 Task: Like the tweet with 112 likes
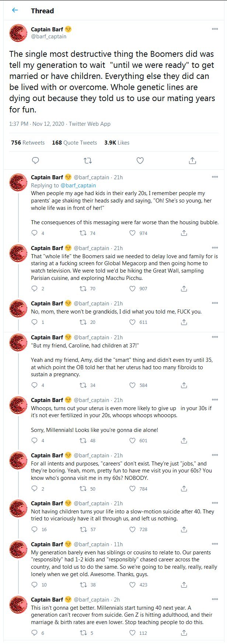tap(132, 633)
